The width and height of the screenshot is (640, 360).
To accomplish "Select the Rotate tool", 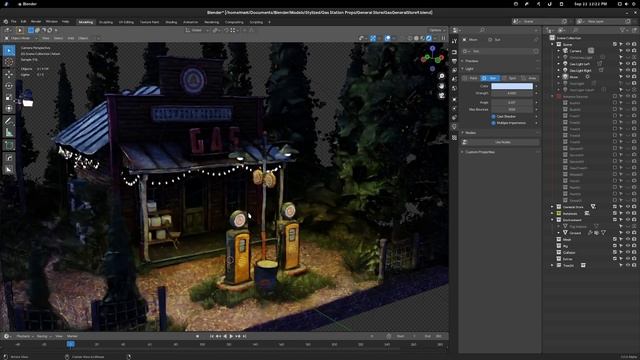I will coord(9,86).
